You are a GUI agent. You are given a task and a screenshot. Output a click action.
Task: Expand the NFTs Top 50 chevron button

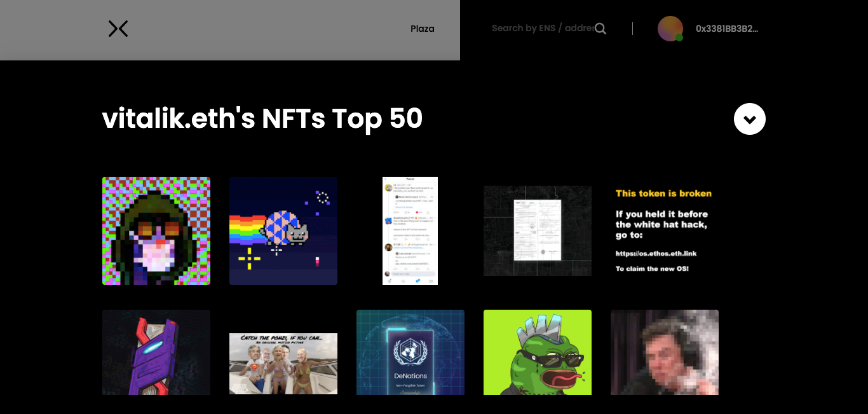coord(750,119)
